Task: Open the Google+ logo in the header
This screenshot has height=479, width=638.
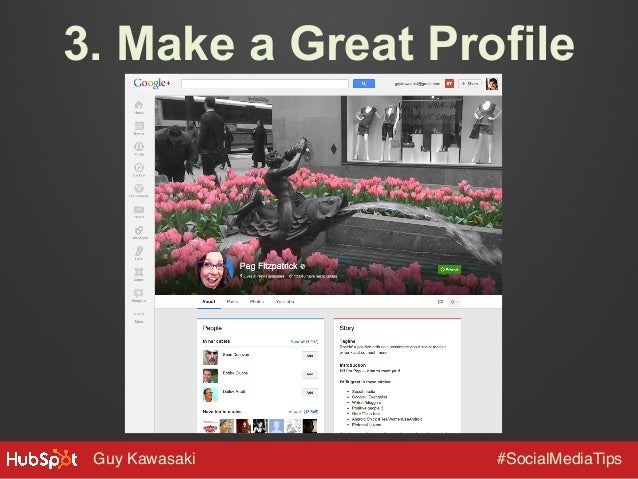Action: tap(152, 83)
